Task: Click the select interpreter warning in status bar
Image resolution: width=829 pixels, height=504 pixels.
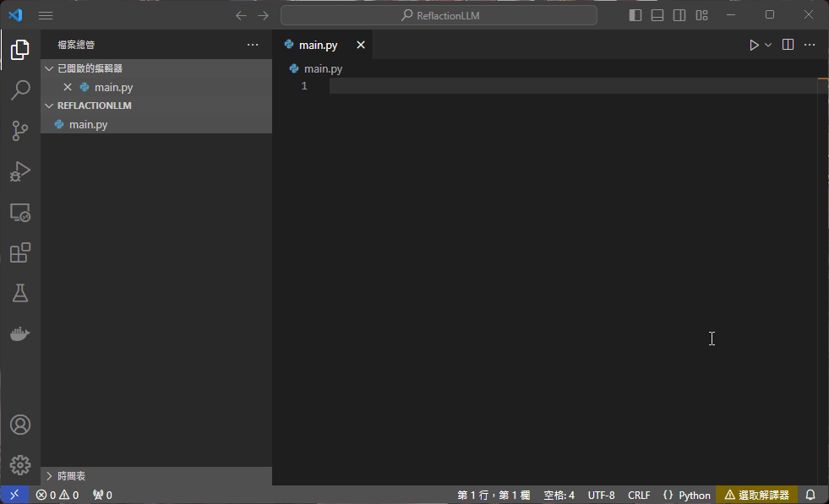Action: (756, 495)
